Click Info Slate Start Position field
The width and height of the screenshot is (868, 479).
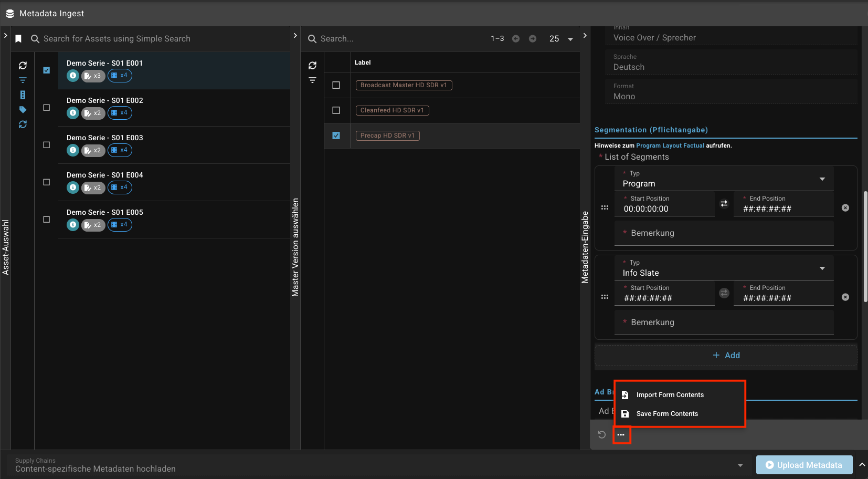664,293
